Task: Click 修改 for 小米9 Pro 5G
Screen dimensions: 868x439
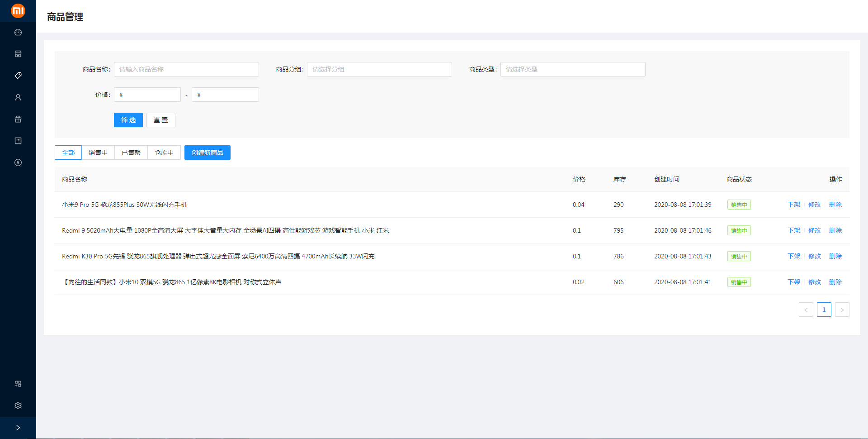Action: coord(815,205)
